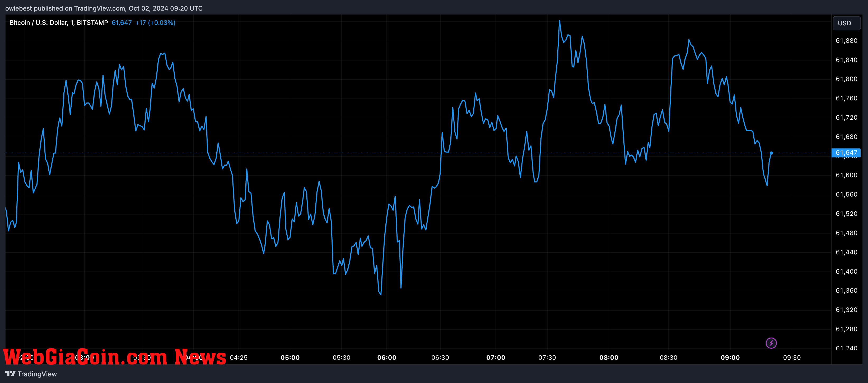Click the owiebest published on TradingView.com caption
This screenshot has width=868, height=383.
coord(104,8)
